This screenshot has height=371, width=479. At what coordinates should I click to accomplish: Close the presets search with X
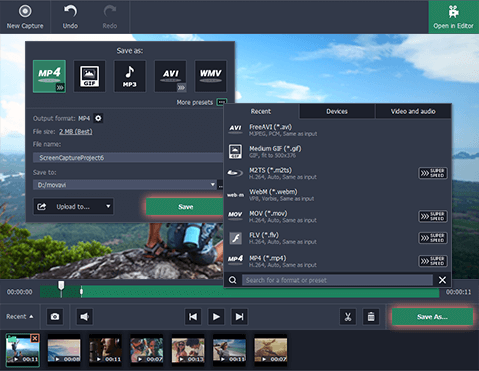coord(442,280)
